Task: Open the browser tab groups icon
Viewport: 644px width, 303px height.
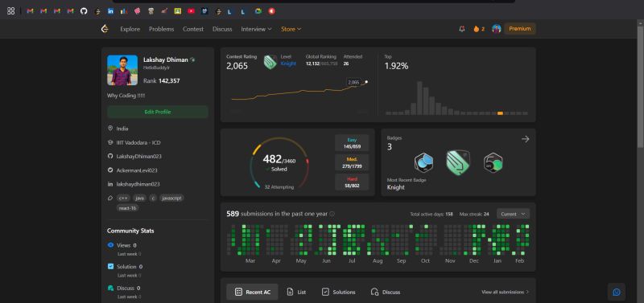Action: [x=11, y=11]
